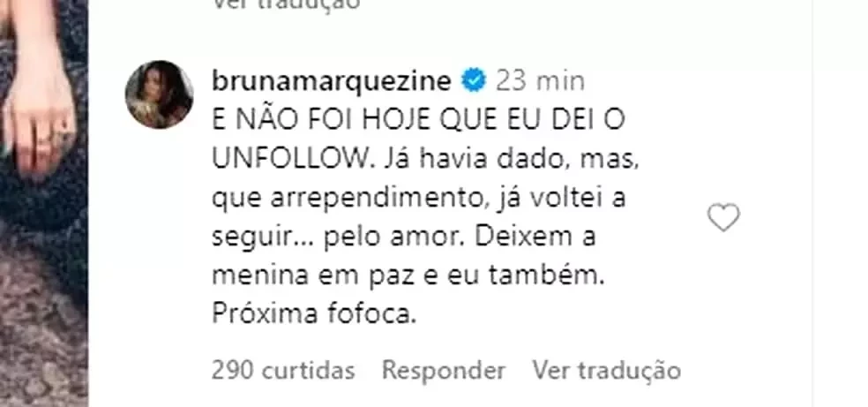Image resolution: width=868 pixels, height=407 pixels.
Task: Open the post photo on the left
Action: tap(44, 203)
